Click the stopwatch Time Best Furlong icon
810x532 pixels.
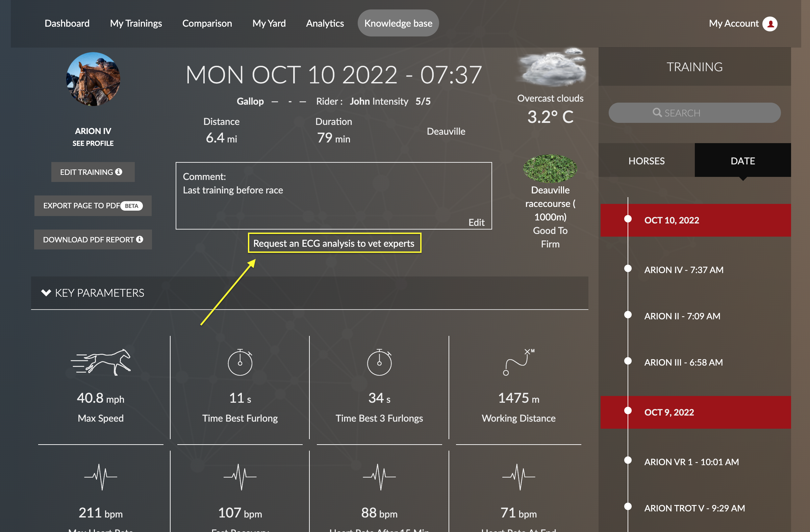[x=240, y=362]
